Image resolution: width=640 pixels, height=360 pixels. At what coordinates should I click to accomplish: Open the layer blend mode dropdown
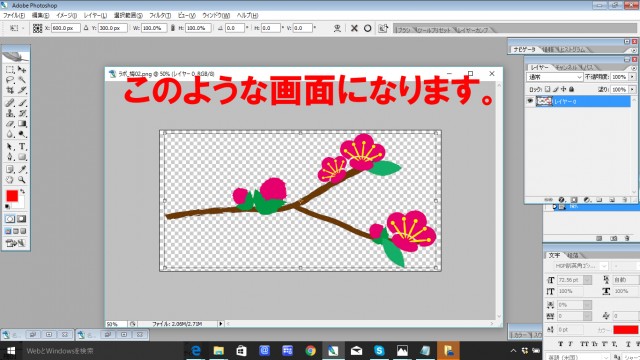click(555, 77)
